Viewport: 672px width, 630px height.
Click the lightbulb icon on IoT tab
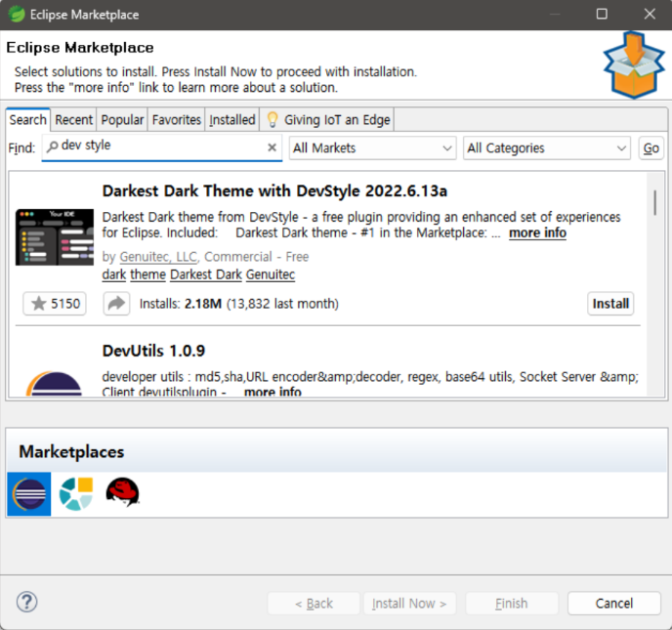point(273,119)
